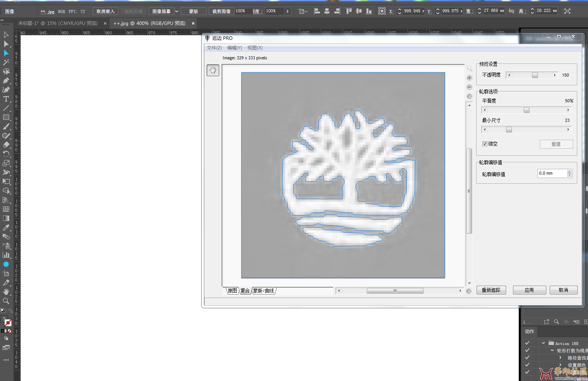Select the Selection tool (black arrow)
The height and width of the screenshot is (381, 588).
point(6,35)
